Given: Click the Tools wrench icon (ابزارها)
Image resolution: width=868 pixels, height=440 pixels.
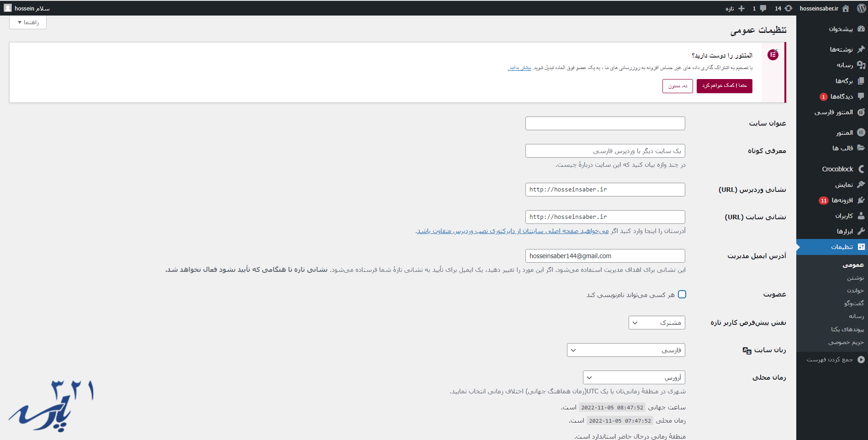Looking at the screenshot, I should pyautogui.click(x=861, y=231).
